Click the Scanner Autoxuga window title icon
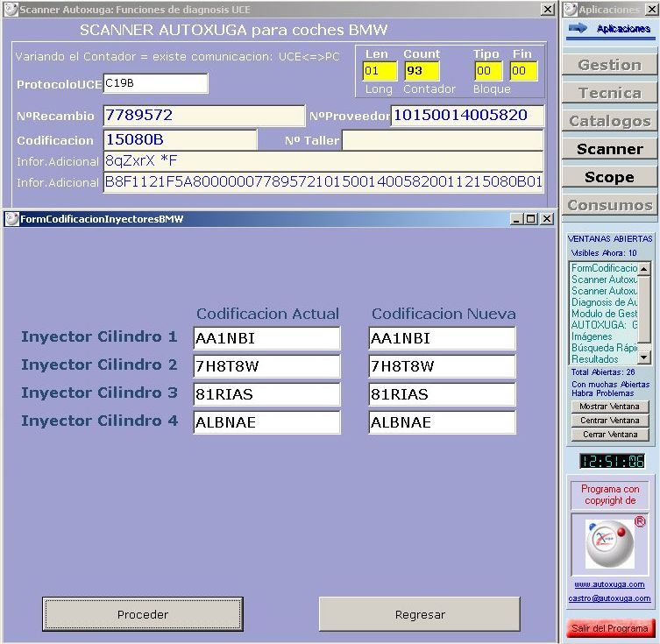The height and width of the screenshot is (644, 660). pos(11,10)
